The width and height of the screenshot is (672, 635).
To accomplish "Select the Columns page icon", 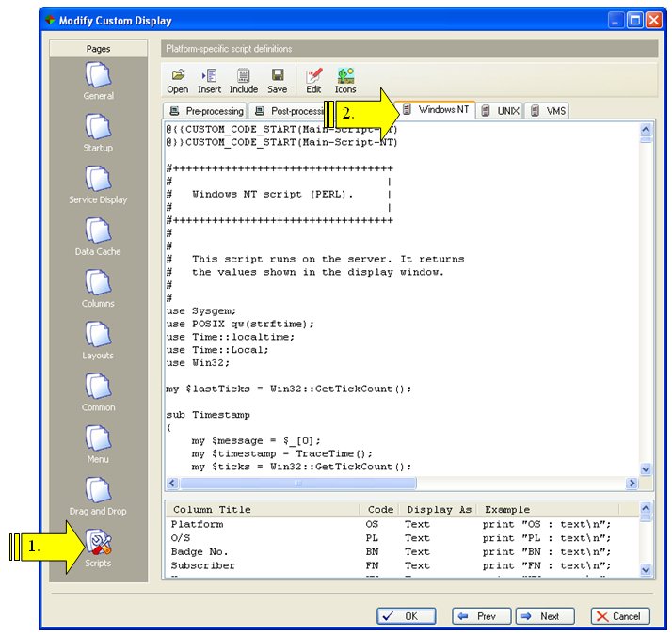I will [x=98, y=287].
